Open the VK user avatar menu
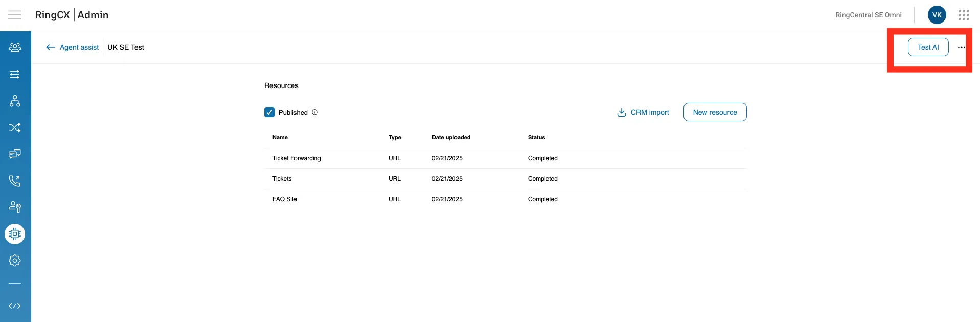 click(x=937, y=15)
